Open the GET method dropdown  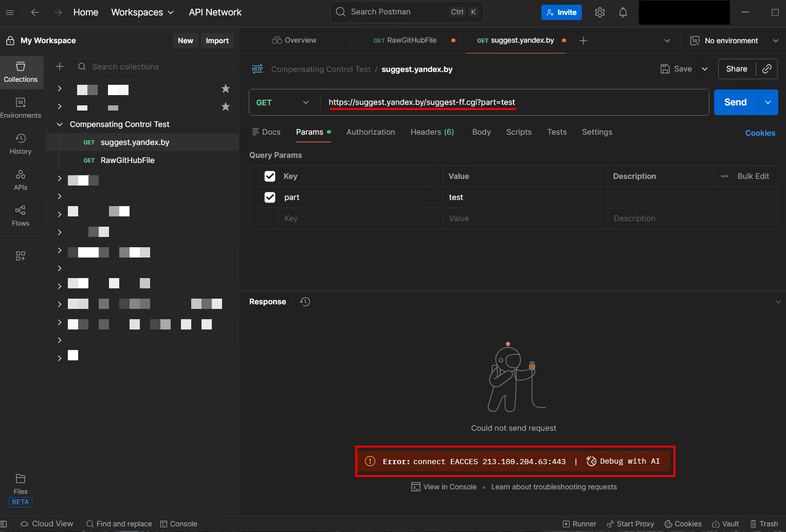click(283, 102)
